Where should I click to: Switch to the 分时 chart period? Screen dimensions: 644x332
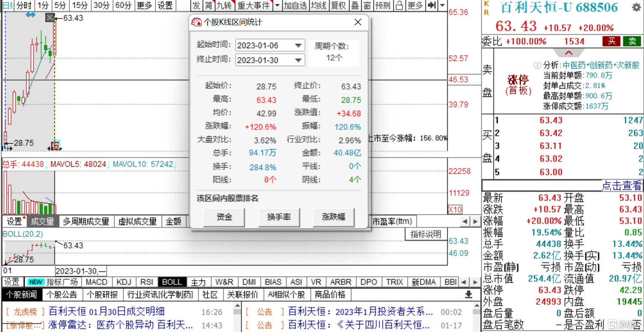coord(24,6)
